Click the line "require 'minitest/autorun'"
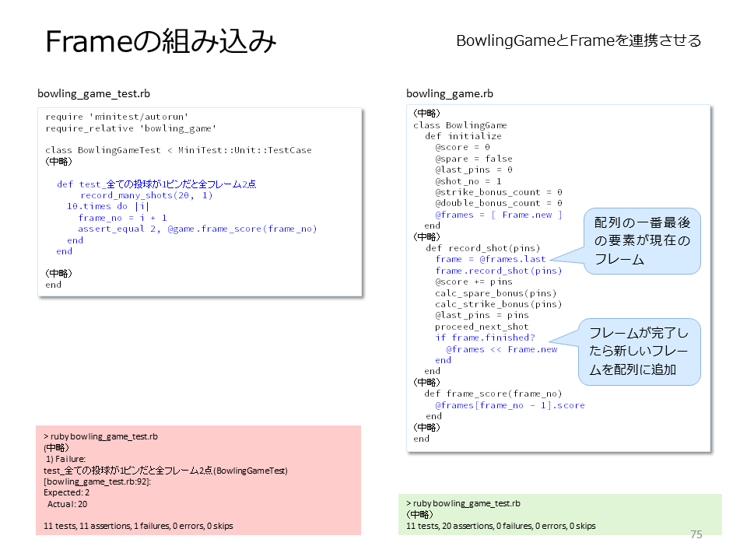 click(117, 117)
